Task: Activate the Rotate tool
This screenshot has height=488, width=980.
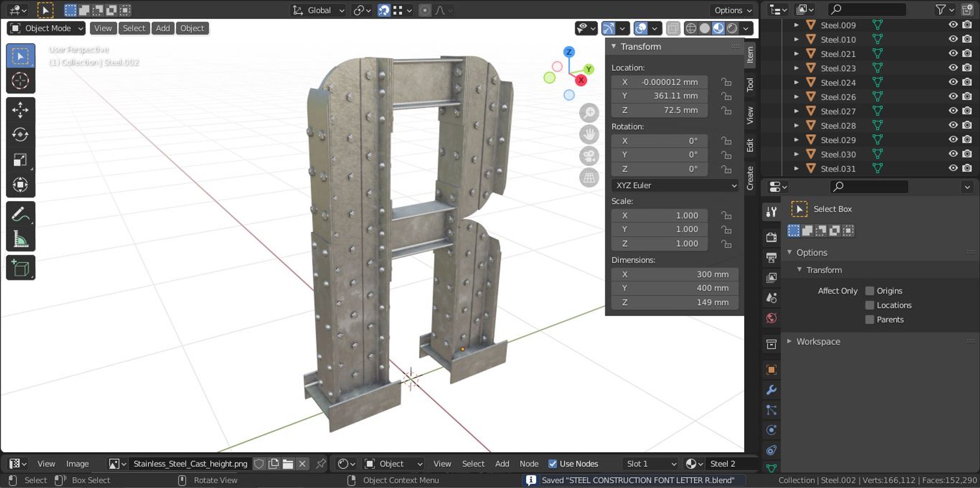Action: (20, 135)
